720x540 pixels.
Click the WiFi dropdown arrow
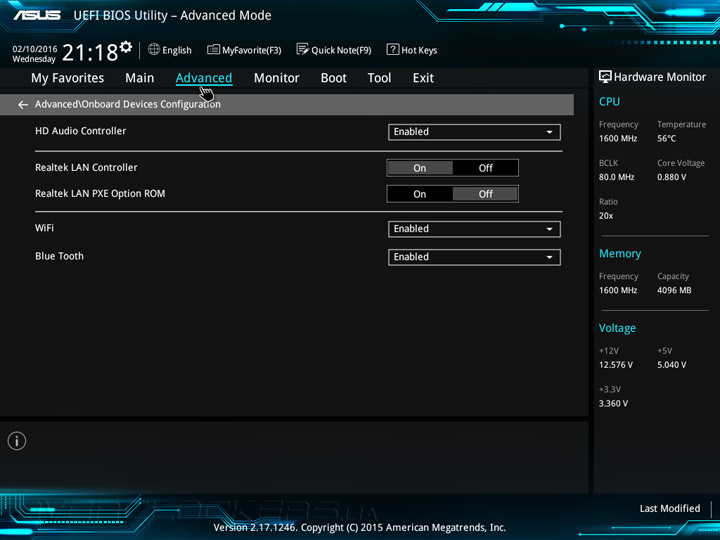click(549, 229)
